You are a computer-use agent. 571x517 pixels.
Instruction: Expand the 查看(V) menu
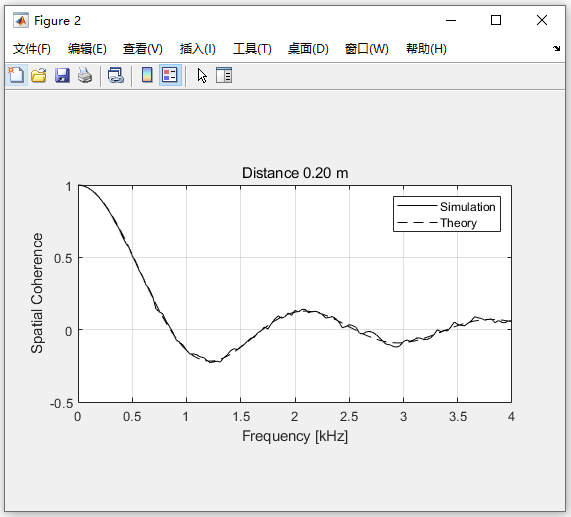tap(143, 49)
